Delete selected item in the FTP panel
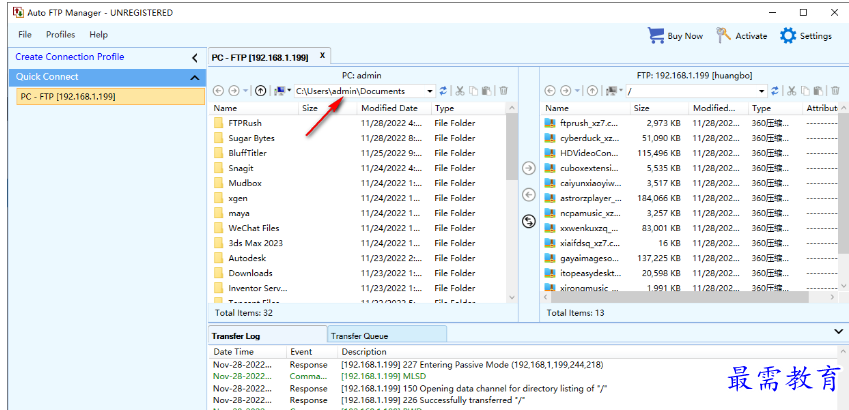Viewport: 849px width, 410px height. click(835, 91)
